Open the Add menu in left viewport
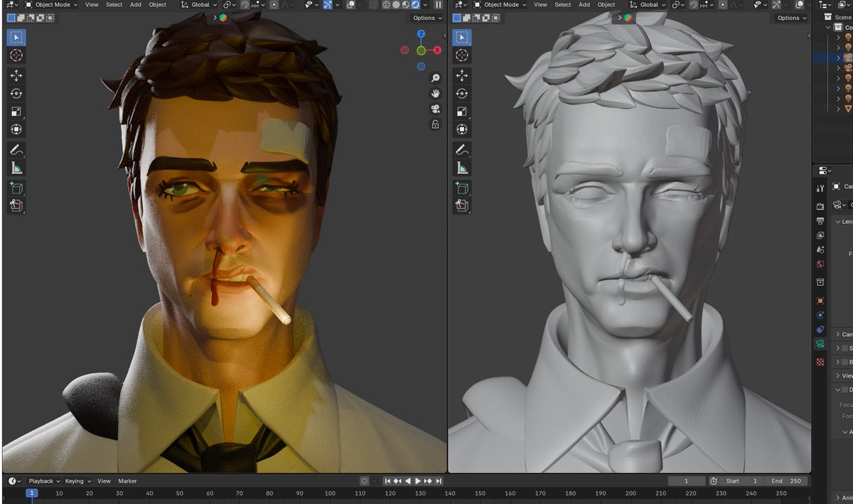Screen dimensions: 853x504 135,5
